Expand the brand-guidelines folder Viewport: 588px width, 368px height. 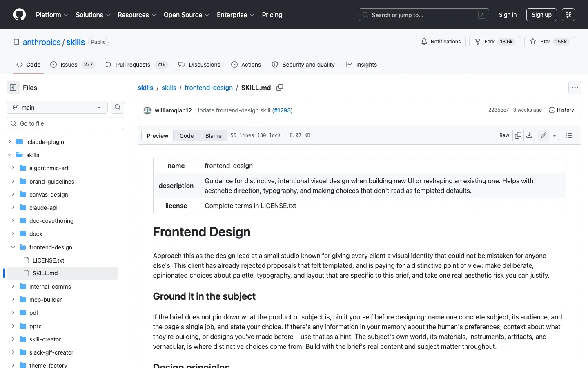tap(13, 182)
